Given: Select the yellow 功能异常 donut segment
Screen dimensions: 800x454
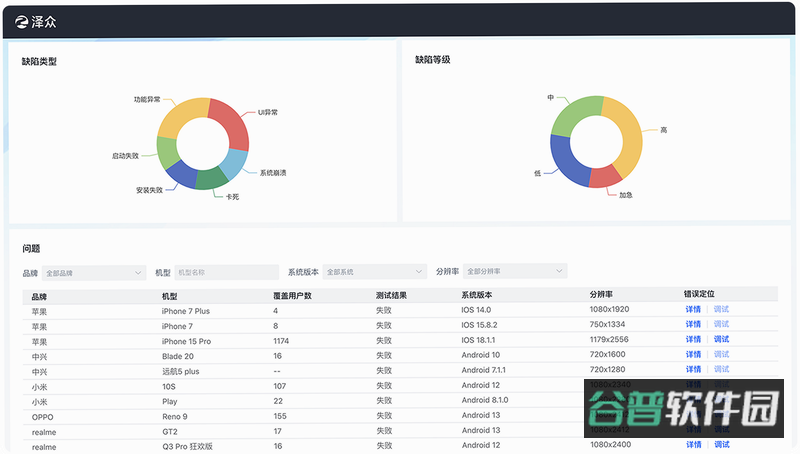Looking at the screenshot, I should (181, 117).
